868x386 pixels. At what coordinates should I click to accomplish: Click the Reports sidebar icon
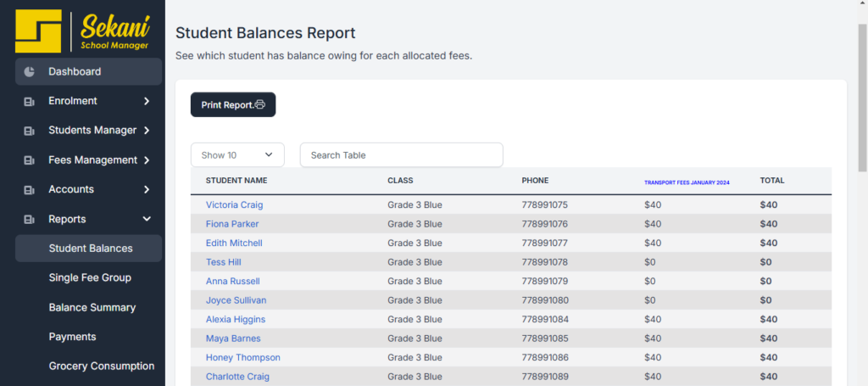click(30, 220)
